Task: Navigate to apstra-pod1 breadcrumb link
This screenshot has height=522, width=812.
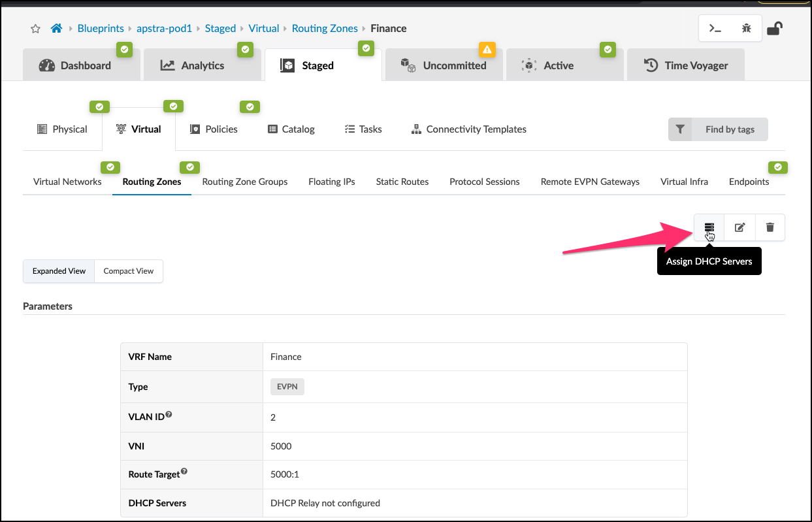Action: coord(164,29)
